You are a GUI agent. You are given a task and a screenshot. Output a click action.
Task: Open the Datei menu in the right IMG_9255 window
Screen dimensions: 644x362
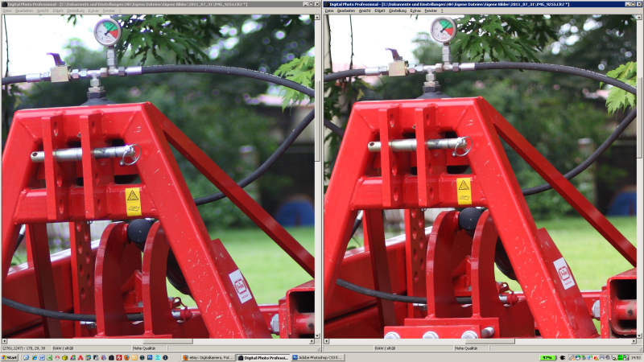coord(329,10)
